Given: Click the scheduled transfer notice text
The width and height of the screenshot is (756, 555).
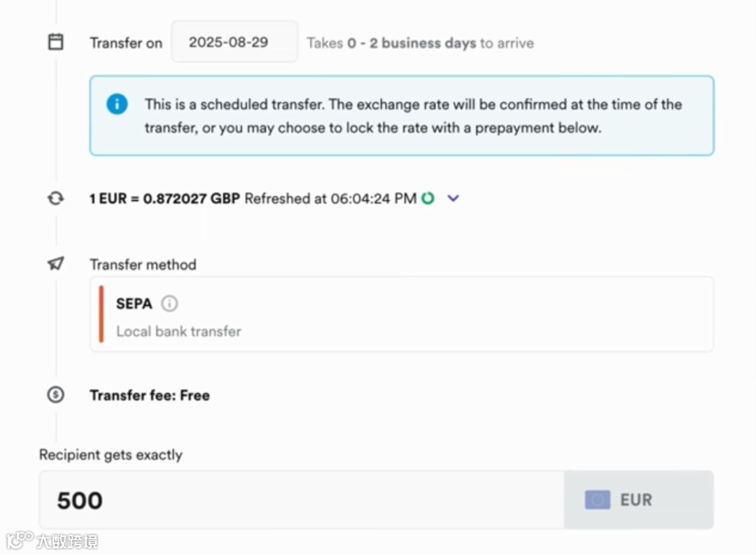Looking at the screenshot, I should 413,116.
